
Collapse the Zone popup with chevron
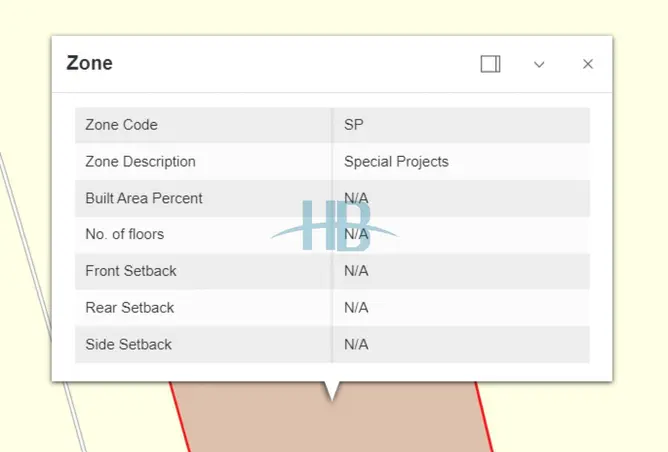click(539, 64)
